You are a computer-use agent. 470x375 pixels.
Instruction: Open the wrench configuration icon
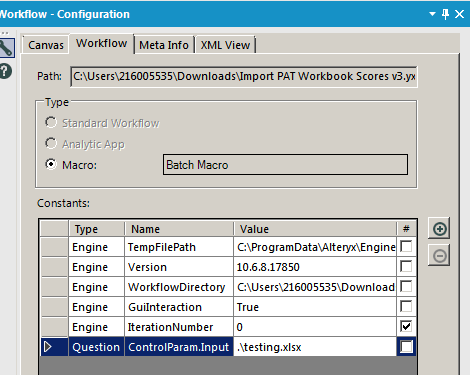coord(7,48)
